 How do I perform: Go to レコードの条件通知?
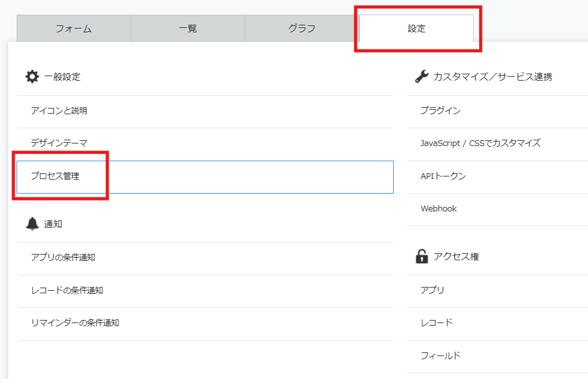click(x=67, y=291)
